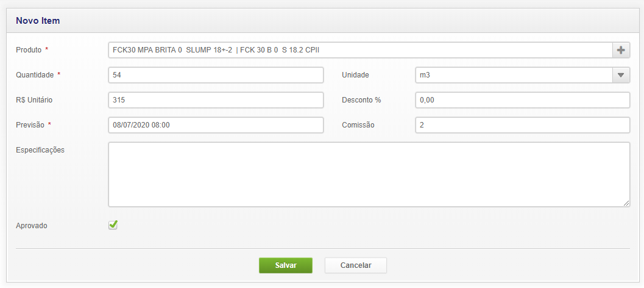Toggle the Aprovado checkbox
This screenshot has width=644, height=288.
113,225
